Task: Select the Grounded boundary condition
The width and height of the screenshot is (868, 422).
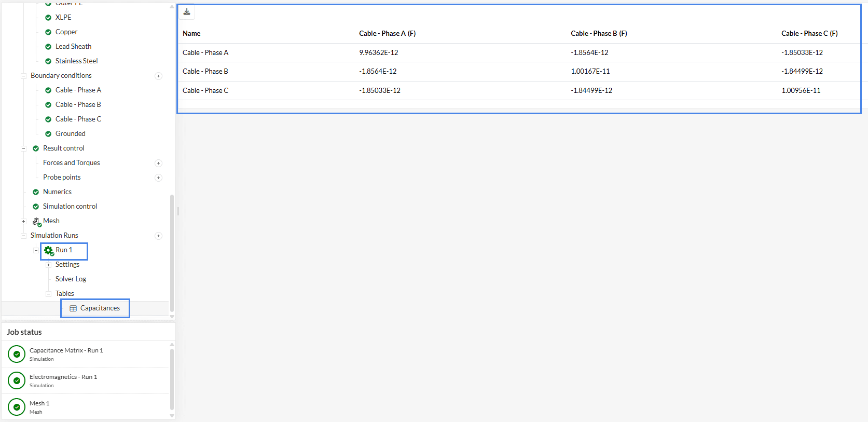Action: click(70, 134)
